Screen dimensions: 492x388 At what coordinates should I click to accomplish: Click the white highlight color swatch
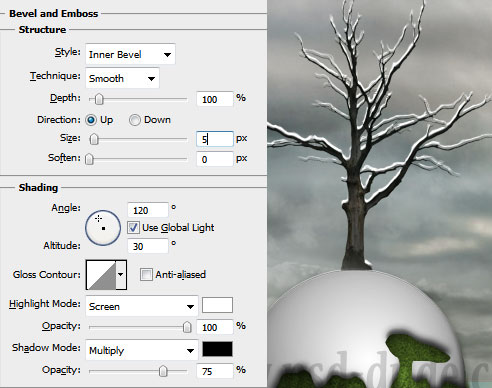[217, 305]
